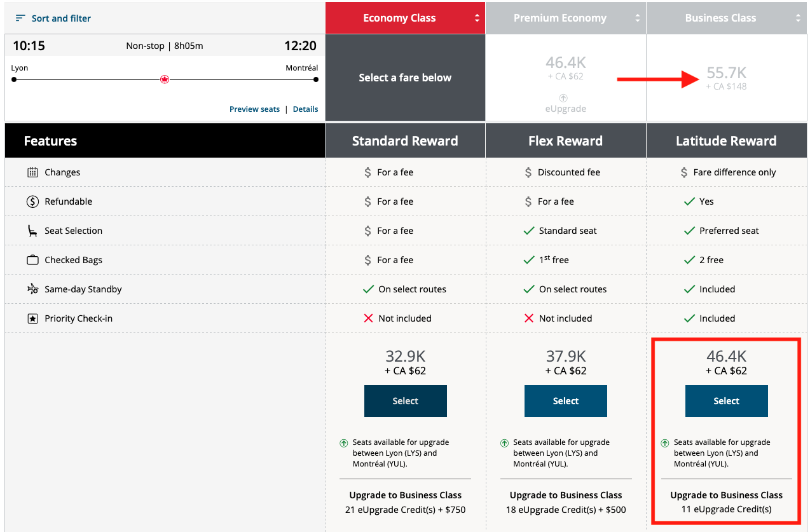Select the Latitude Reward fare
The image size is (810, 532).
[x=726, y=401]
